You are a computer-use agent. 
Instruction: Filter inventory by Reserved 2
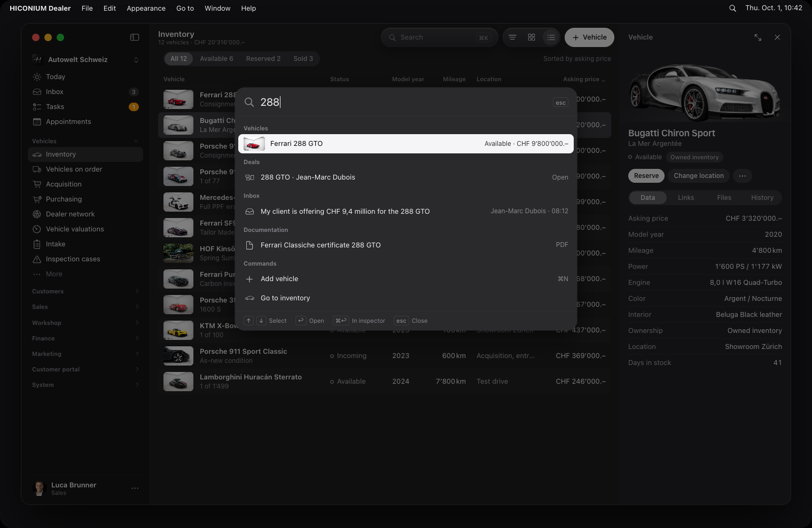(263, 59)
